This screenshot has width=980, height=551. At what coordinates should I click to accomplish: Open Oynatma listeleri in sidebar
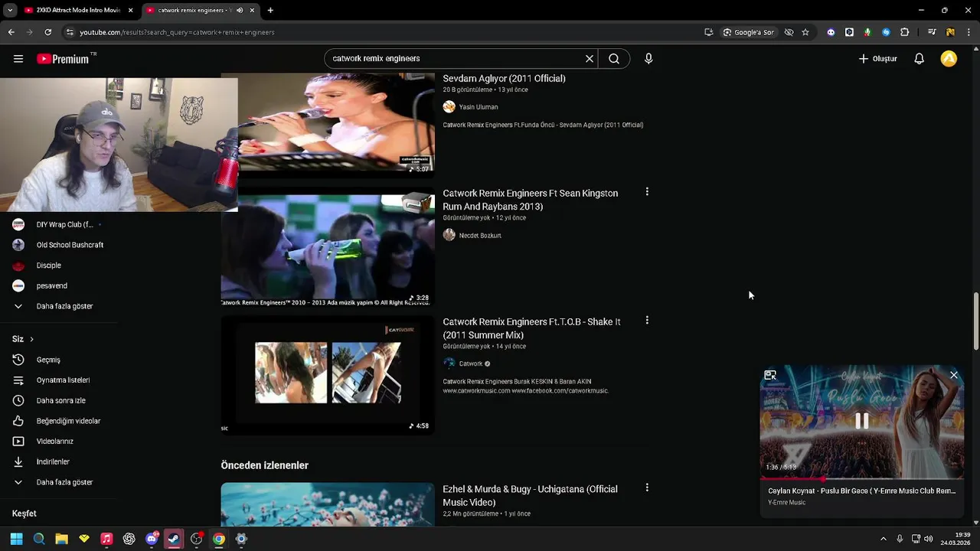63,380
